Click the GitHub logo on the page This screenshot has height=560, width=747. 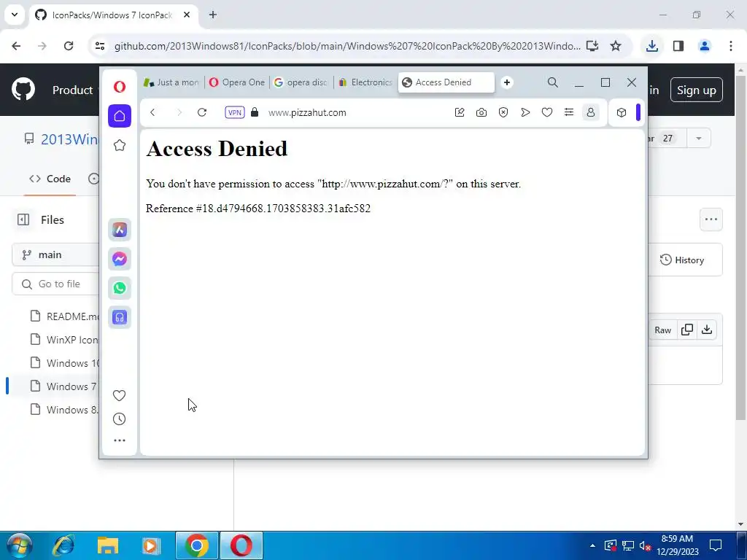23,90
